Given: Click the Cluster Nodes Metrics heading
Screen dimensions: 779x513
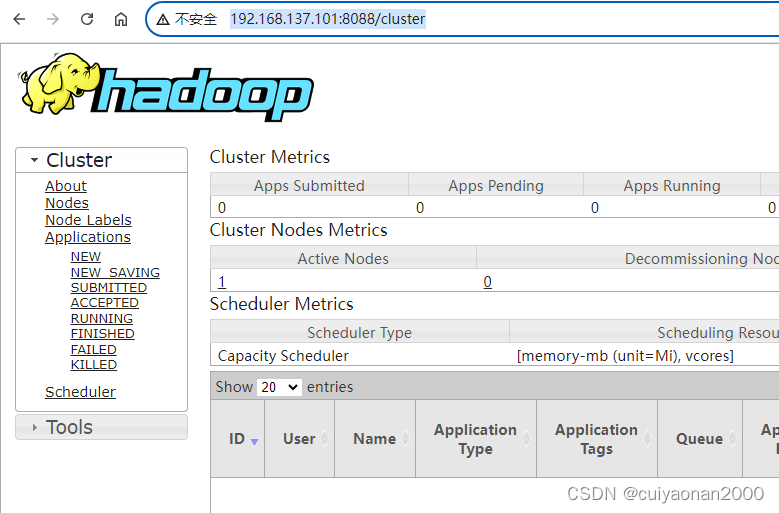Looking at the screenshot, I should click(299, 230).
